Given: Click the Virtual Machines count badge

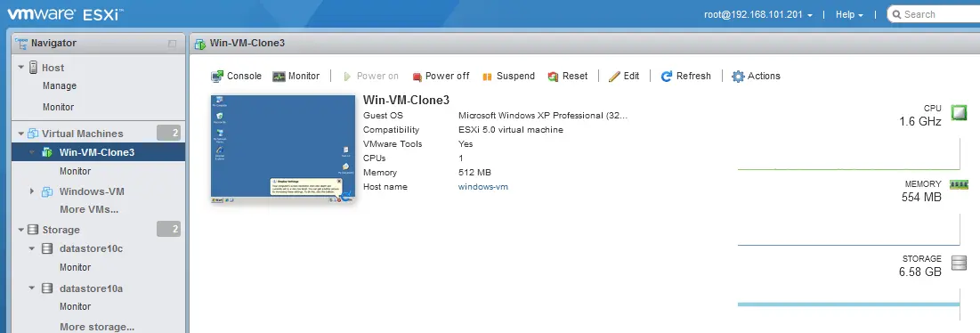Looking at the screenshot, I should 169,133.
